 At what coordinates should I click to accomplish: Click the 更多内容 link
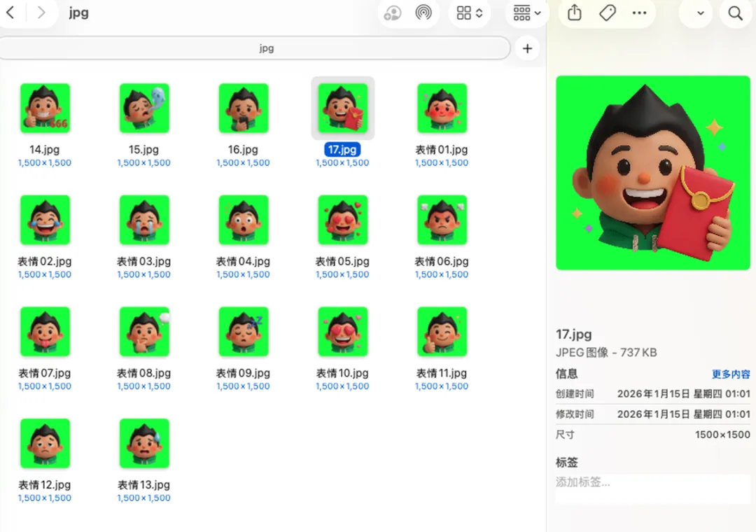point(731,374)
